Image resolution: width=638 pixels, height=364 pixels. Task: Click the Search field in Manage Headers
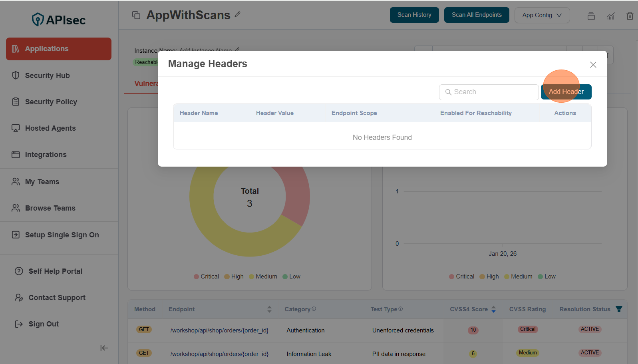[x=489, y=92]
